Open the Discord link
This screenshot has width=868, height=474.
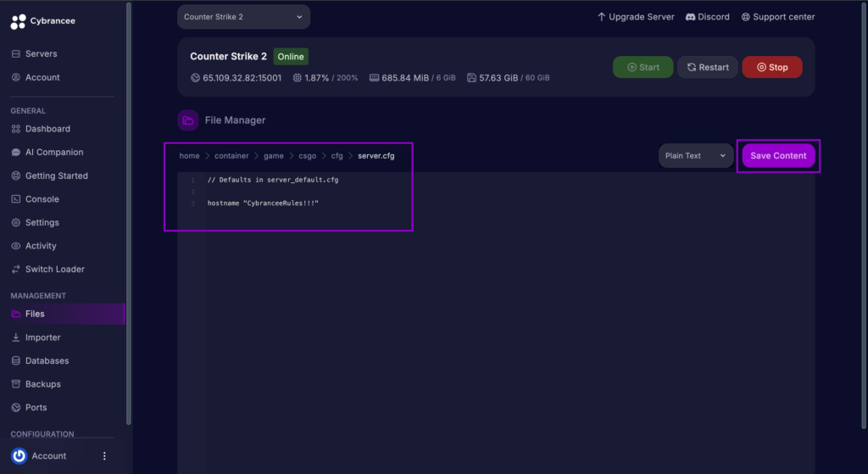708,17
